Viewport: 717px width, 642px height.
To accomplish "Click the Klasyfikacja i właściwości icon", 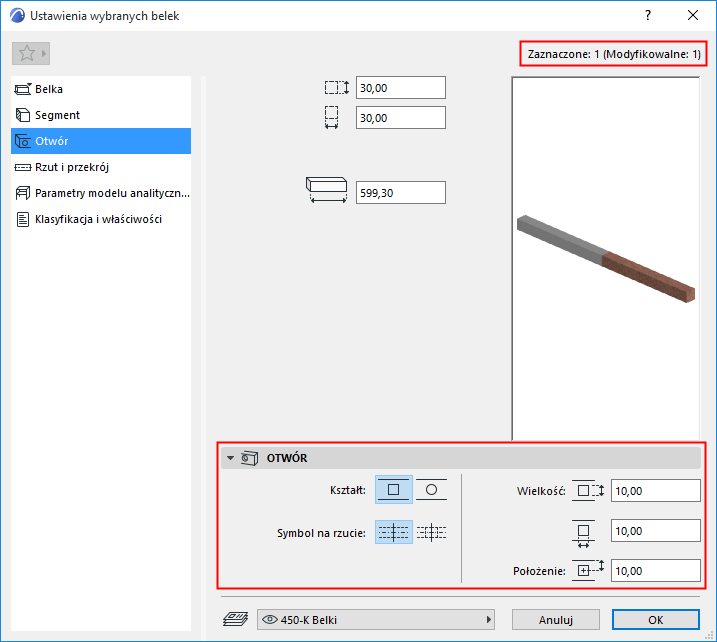I will [23, 219].
